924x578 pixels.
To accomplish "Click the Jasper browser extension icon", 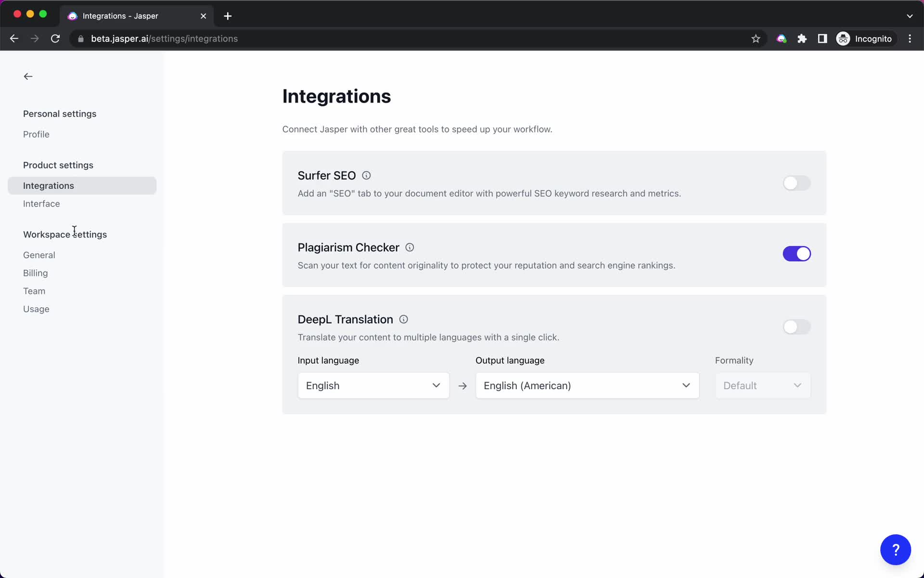I will 782,39.
